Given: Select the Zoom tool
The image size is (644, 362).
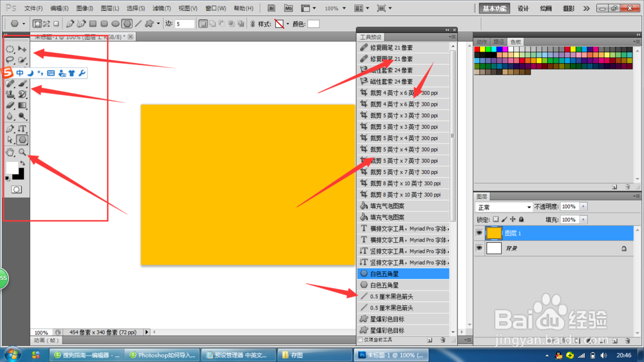Looking at the screenshot, I should coord(22,153).
